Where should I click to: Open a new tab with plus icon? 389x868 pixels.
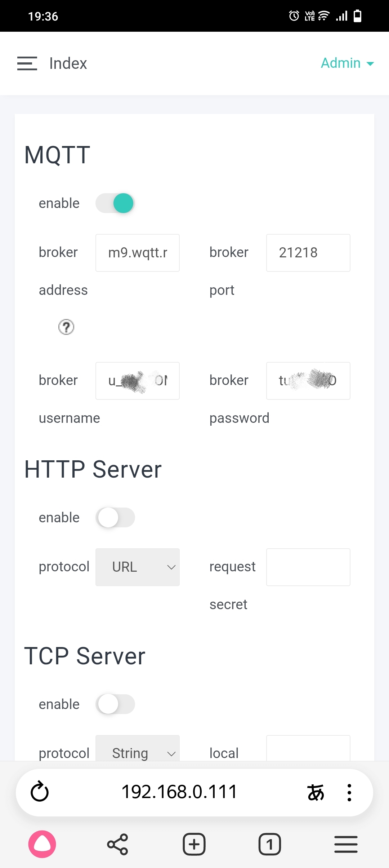194,844
